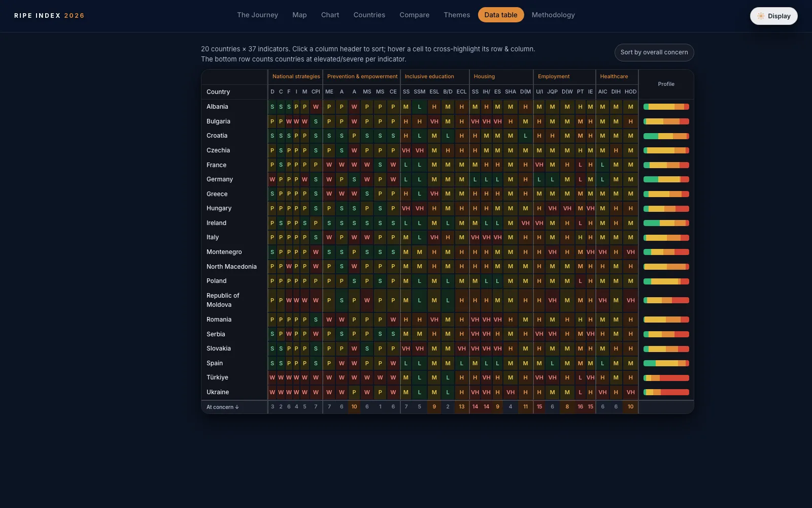Click Ukraine's profile color bar
812x508 pixels.
pos(666,392)
